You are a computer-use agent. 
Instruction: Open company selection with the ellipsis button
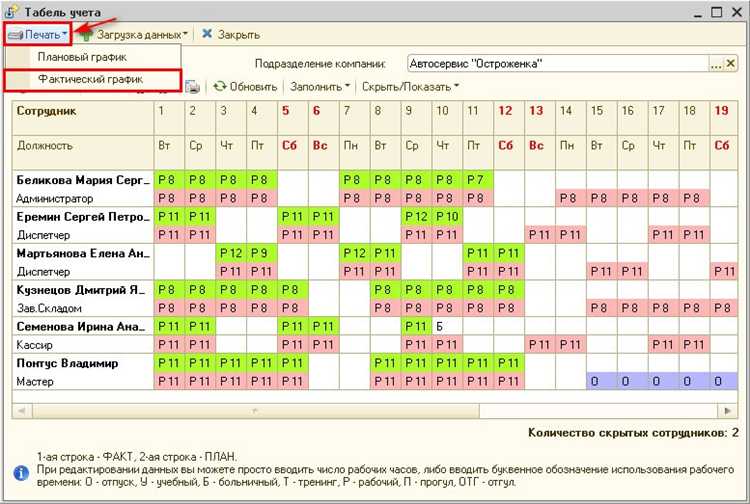(x=716, y=63)
